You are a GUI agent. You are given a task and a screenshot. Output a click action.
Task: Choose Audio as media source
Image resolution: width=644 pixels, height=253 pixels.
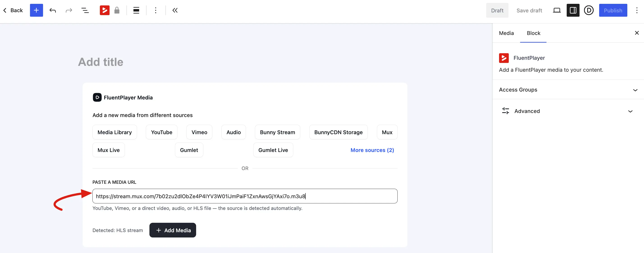tap(234, 132)
